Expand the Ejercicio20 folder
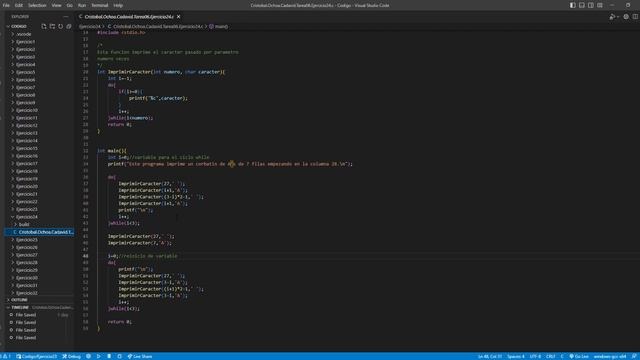640x360 pixels. coord(27,186)
